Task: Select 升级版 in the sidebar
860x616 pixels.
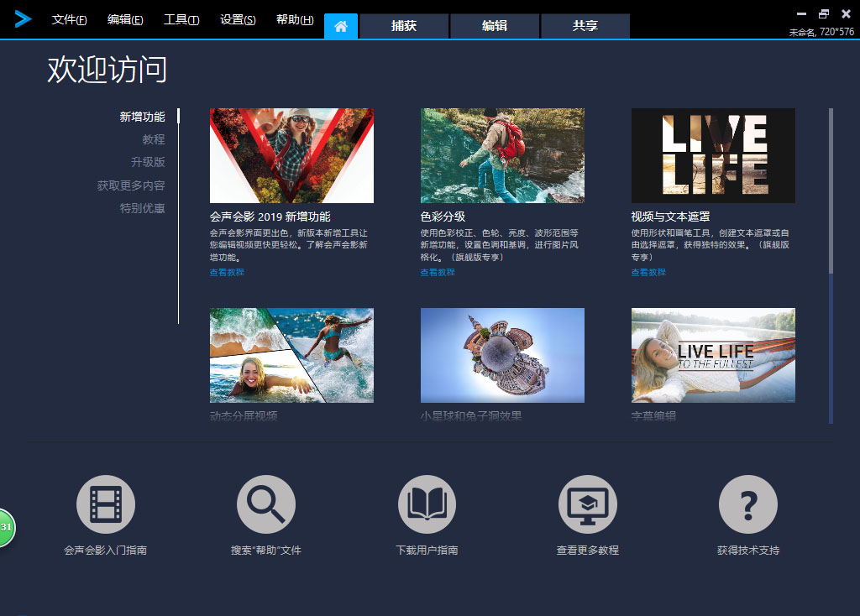Action: pyautogui.click(x=148, y=162)
